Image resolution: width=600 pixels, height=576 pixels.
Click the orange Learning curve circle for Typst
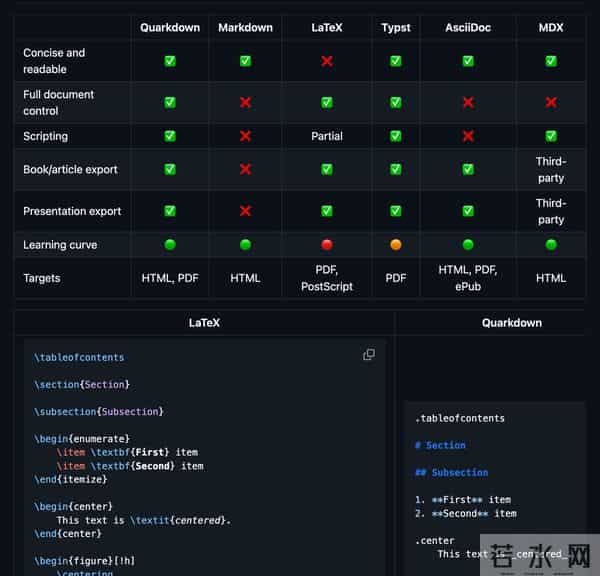396,244
